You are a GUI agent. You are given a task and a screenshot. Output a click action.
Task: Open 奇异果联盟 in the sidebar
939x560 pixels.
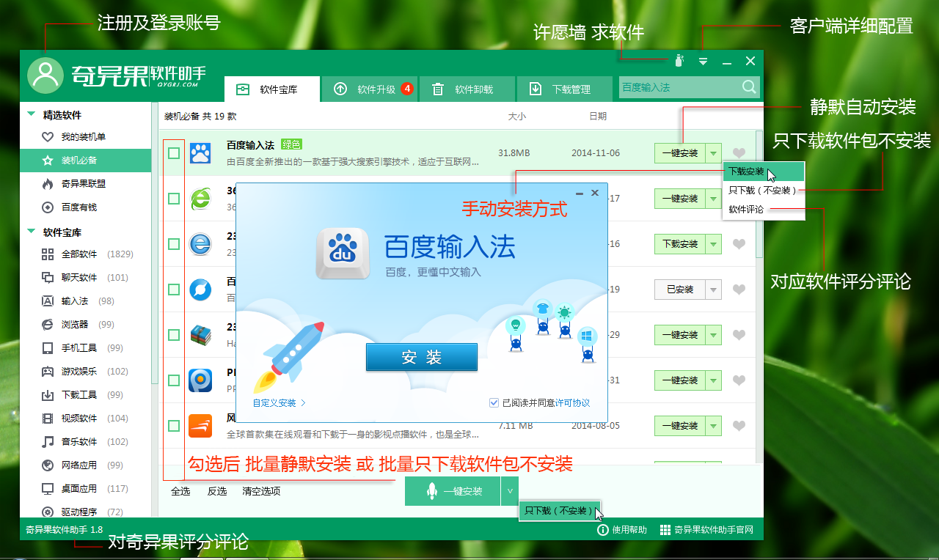click(85, 184)
